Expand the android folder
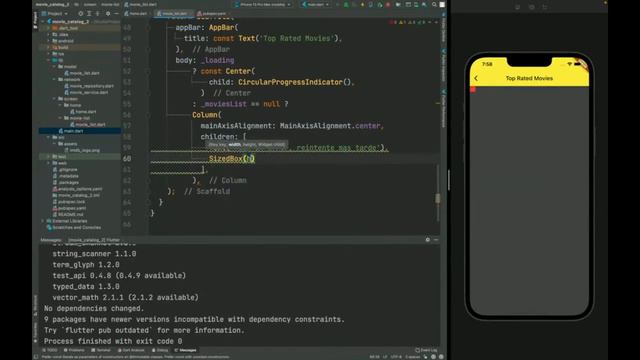 49,41
